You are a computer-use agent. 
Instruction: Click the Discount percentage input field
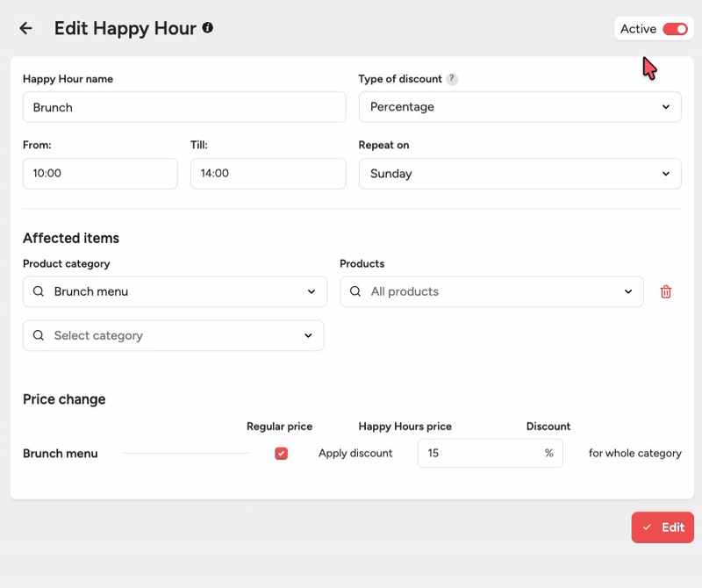478,454
